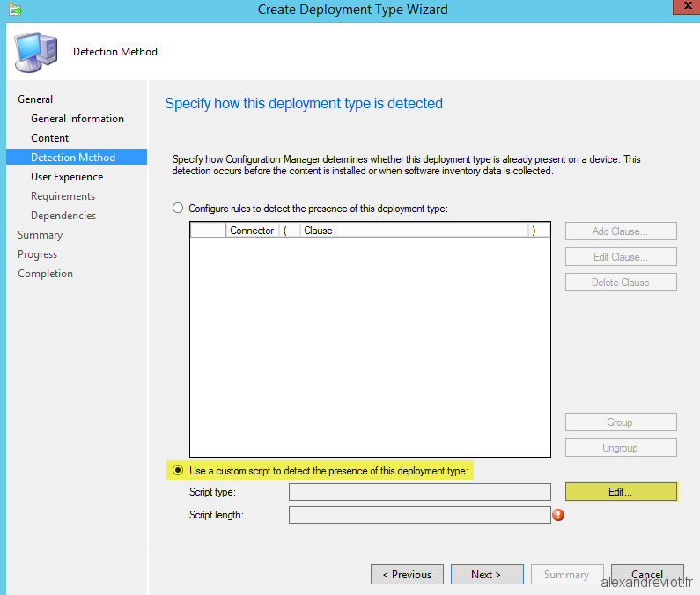Click Completion in the wizard sidebar
Viewport: 700px width, 595px height.
pyautogui.click(x=45, y=274)
